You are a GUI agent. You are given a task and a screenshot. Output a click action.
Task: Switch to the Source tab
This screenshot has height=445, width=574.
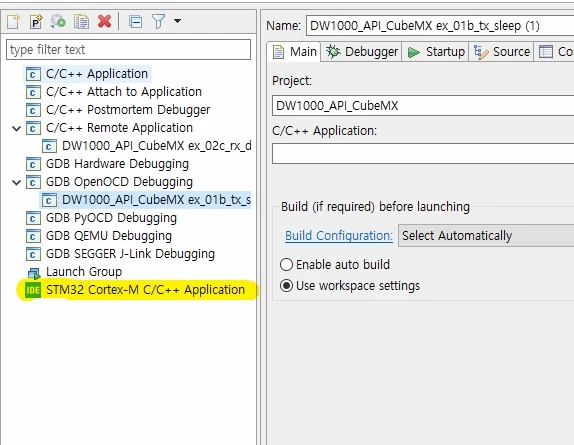[x=502, y=52]
